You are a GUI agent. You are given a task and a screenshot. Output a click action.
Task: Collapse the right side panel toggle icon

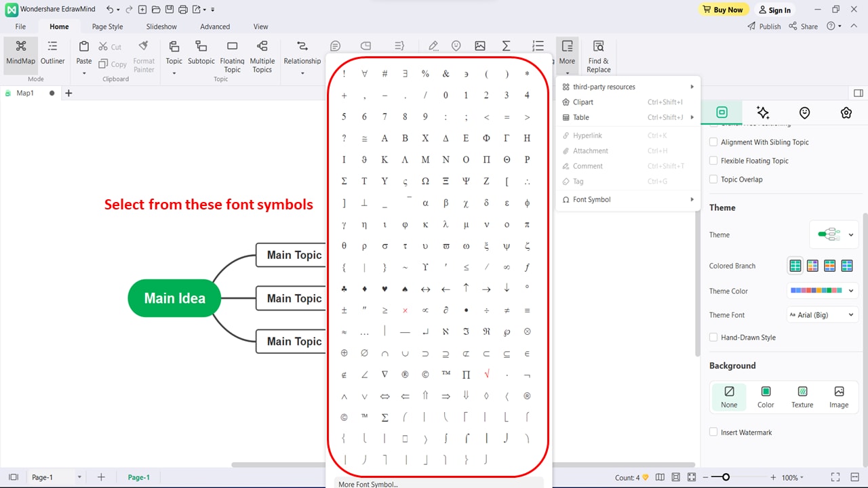pyautogui.click(x=858, y=93)
